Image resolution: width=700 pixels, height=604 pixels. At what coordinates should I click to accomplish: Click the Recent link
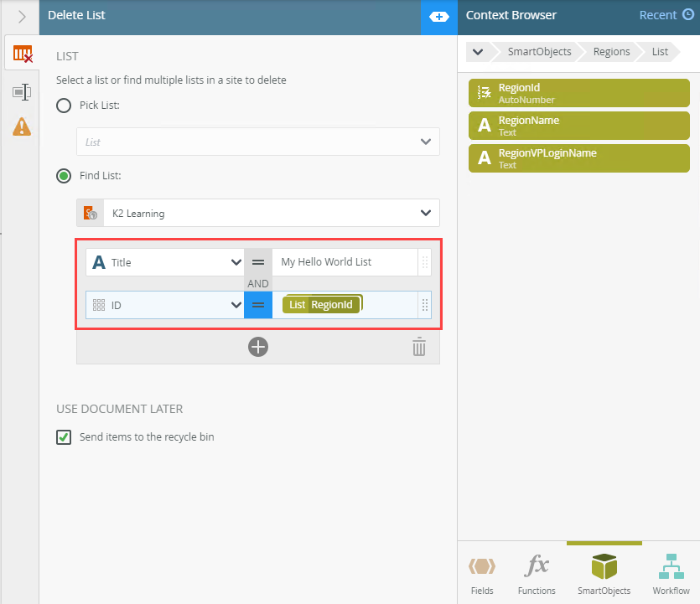tap(657, 15)
